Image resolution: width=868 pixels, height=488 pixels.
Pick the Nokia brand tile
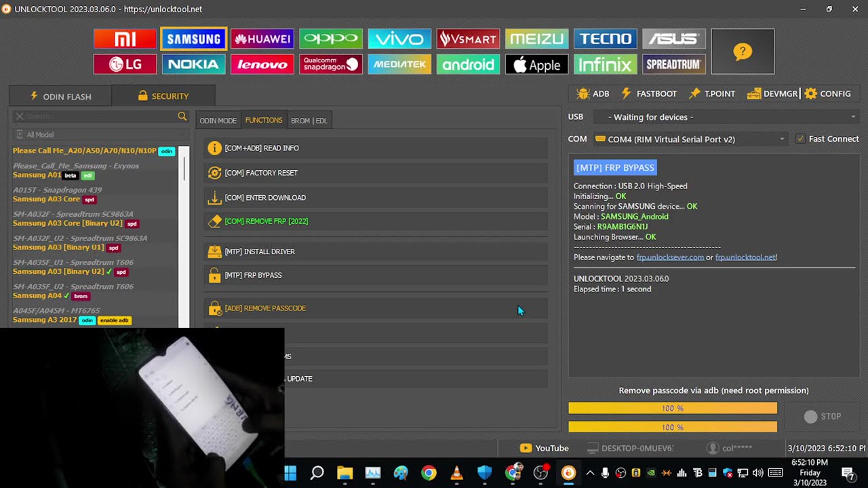click(x=194, y=64)
